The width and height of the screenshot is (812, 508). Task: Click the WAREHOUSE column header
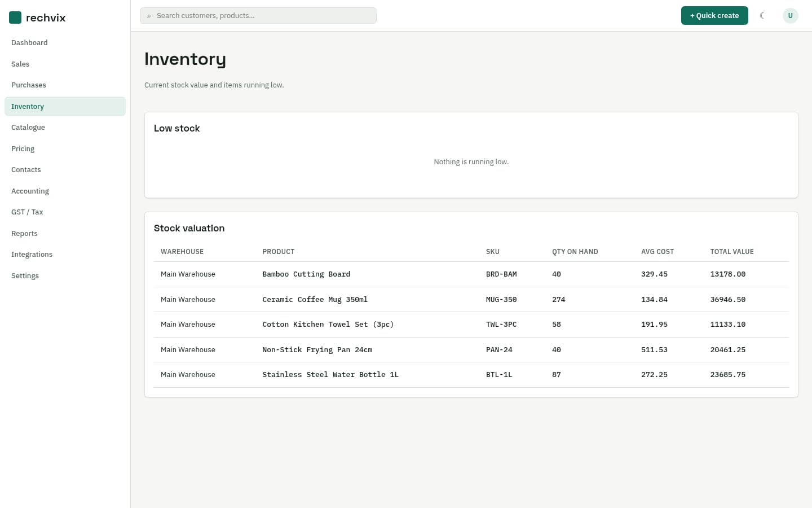pyautogui.click(x=182, y=252)
